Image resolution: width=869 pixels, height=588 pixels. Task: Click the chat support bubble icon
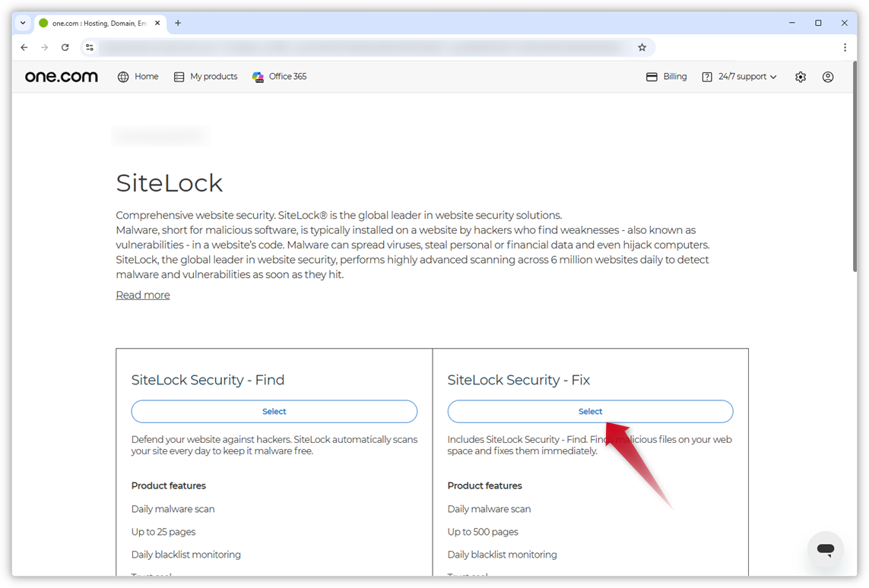[826, 549]
